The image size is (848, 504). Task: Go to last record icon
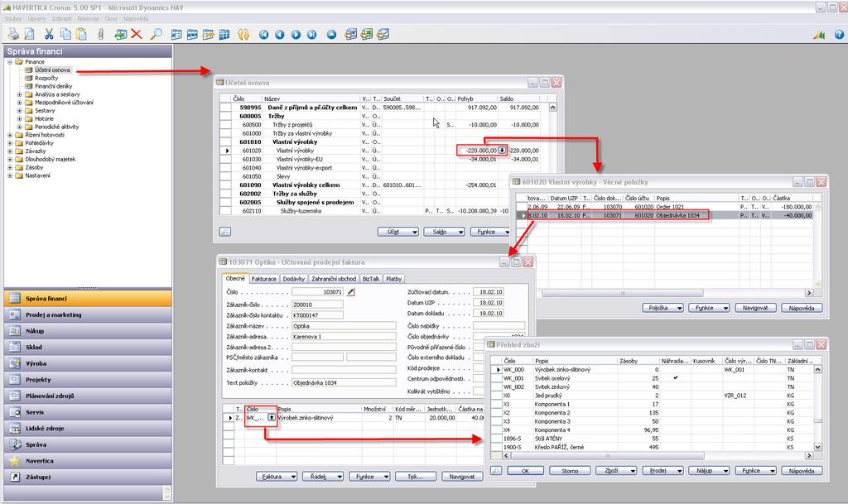pyautogui.click(x=312, y=35)
